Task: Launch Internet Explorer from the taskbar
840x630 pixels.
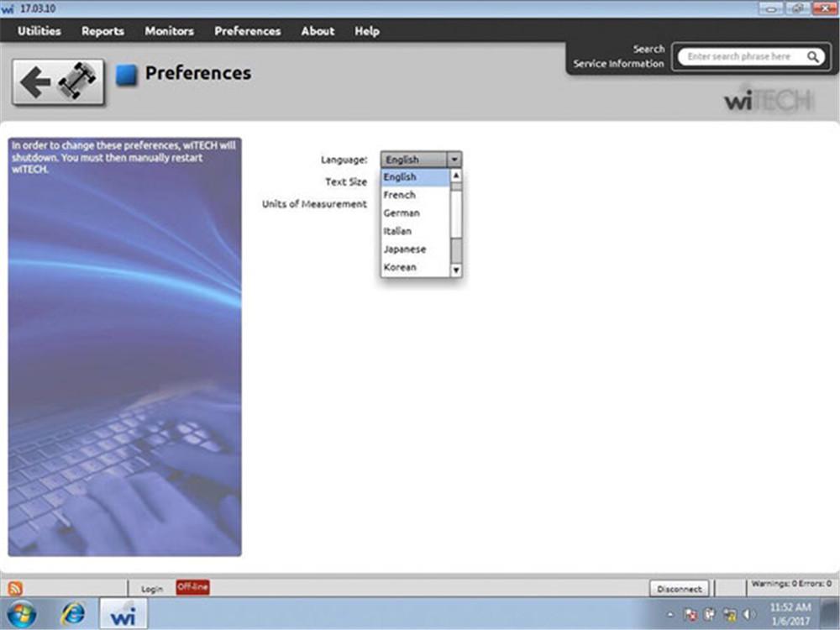Action: click(x=72, y=614)
